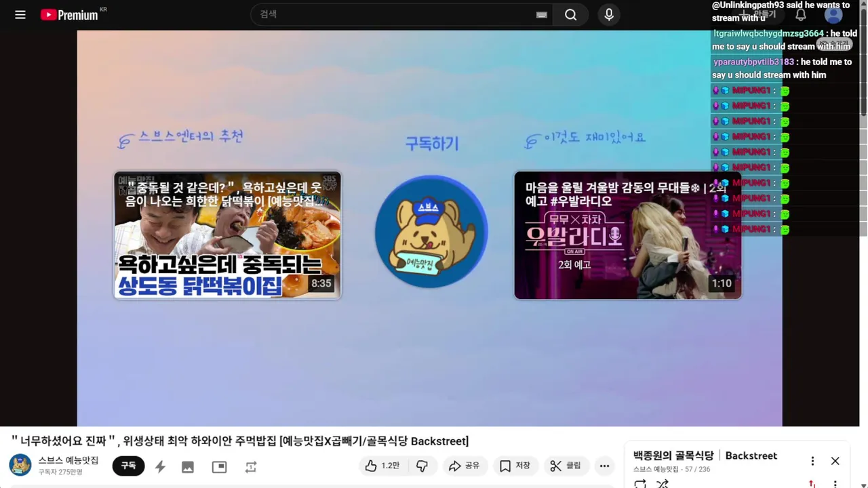
Task: Open the three-dot more actions menu
Action: pos(604,466)
